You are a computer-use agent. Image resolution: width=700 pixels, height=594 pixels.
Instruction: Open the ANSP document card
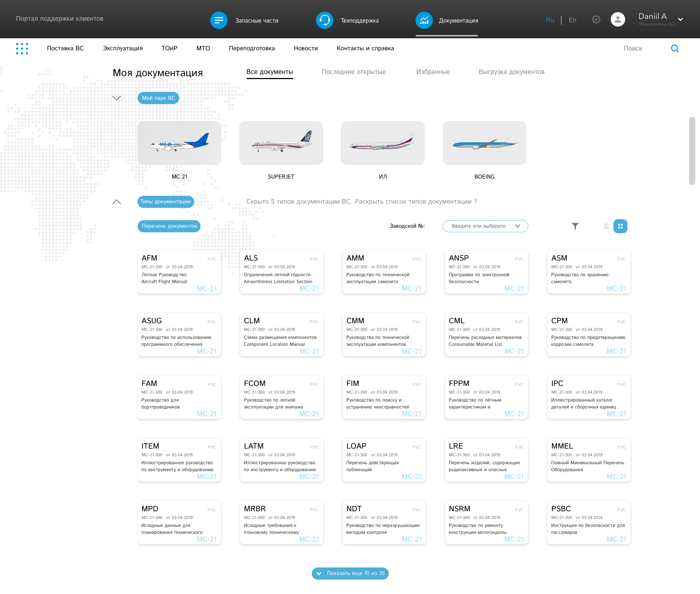coord(487,272)
